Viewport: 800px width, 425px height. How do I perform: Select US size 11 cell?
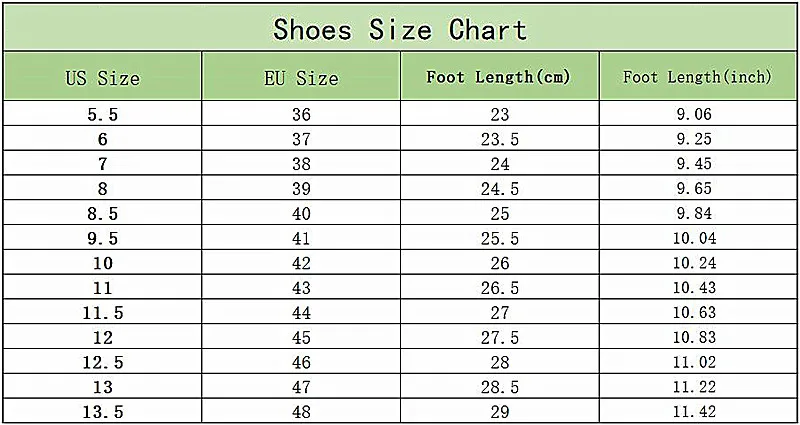point(102,289)
